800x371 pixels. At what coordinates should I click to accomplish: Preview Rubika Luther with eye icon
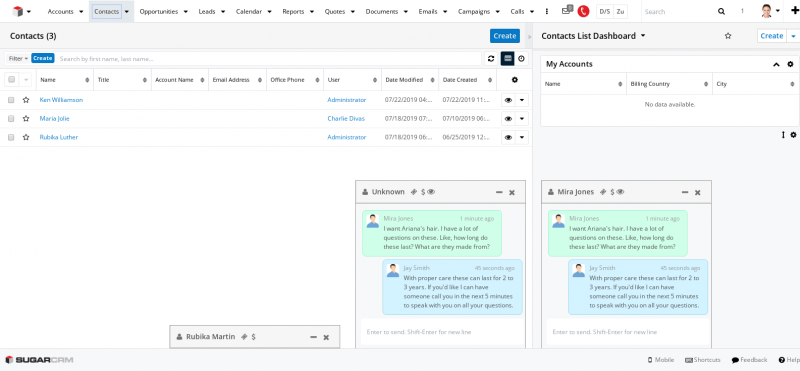point(508,137)
